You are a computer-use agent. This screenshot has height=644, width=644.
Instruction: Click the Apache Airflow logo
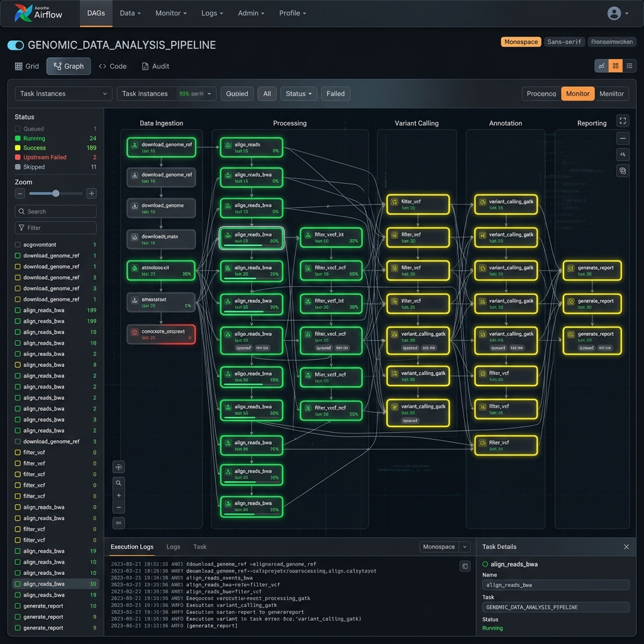pyautogui.click(x=38, y=13)
